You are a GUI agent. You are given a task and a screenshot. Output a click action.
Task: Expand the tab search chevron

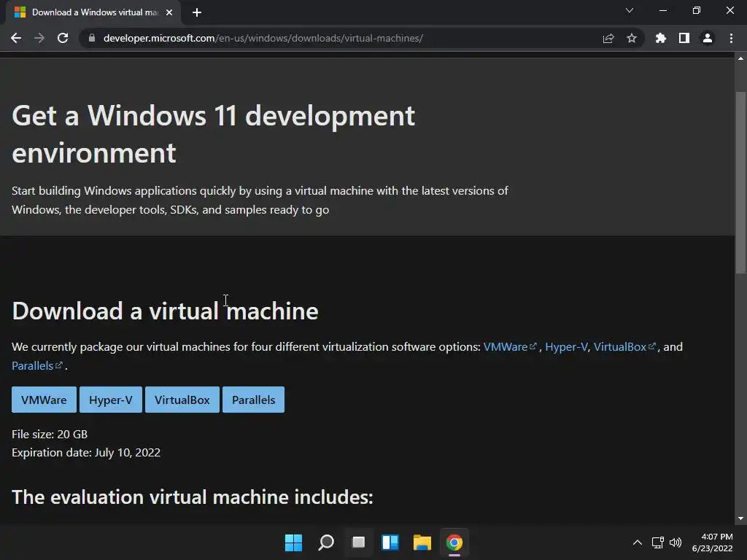(630, 10)
